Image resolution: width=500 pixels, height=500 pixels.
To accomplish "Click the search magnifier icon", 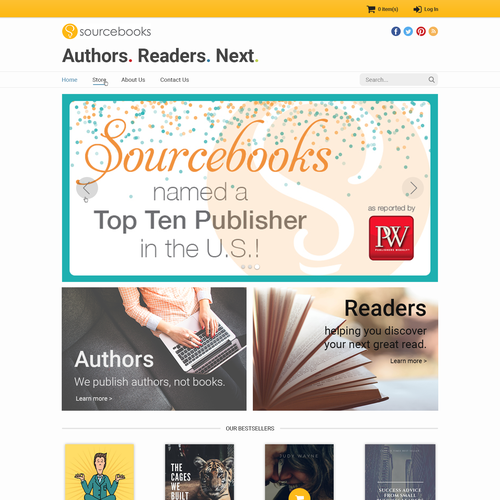I will [431, 80].
